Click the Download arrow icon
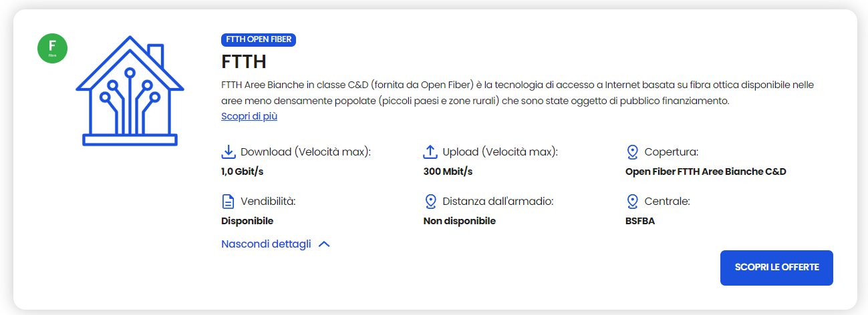Screen dimensions: 868x315 (229, 152)
